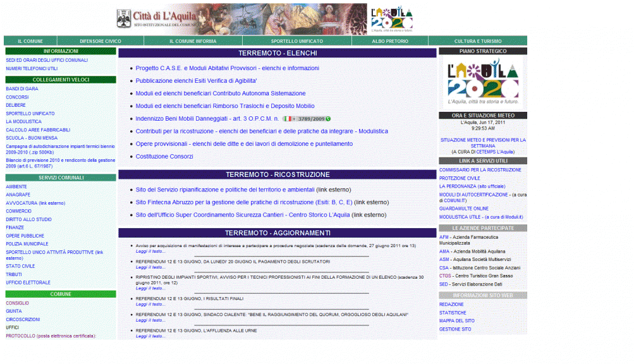Open Costituzione Consorzi link
The image size is (634, 364).
click(164, 157)
